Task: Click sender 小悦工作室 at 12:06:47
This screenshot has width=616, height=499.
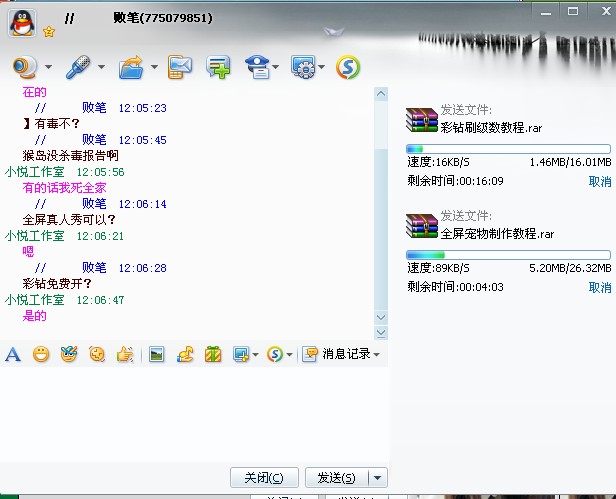Action: pyautogui.click(x=35, y=300)
